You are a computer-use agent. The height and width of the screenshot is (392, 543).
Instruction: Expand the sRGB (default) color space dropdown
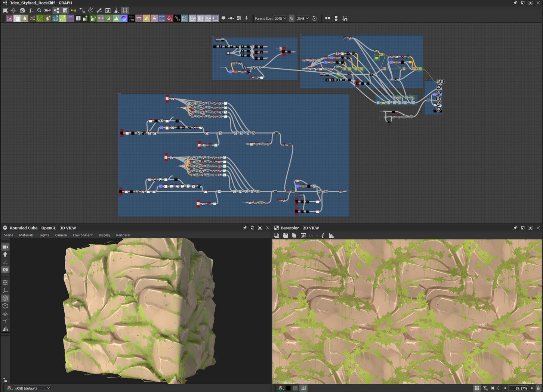pyautogui.click(x=33, y=388)
